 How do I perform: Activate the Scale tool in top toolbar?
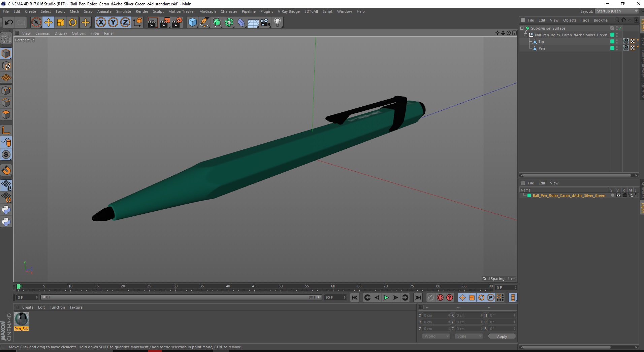pos(61,23)
